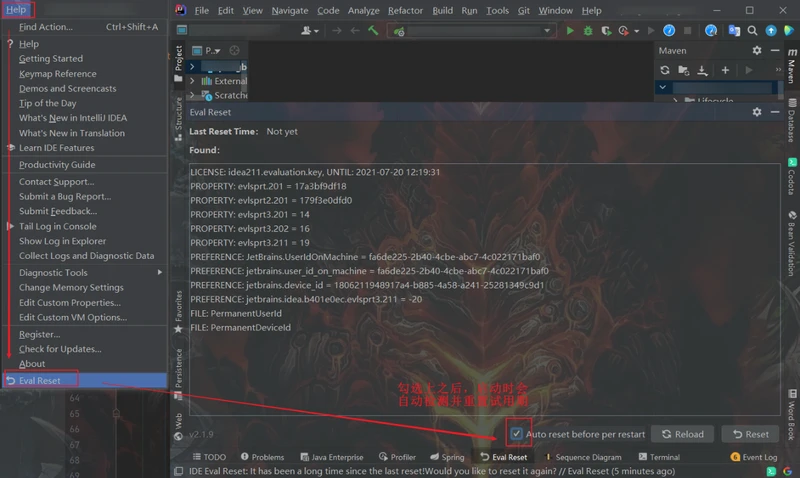Click the green Run button in toolbar
This screenshot has height=478, width=800.
point(570,31)
